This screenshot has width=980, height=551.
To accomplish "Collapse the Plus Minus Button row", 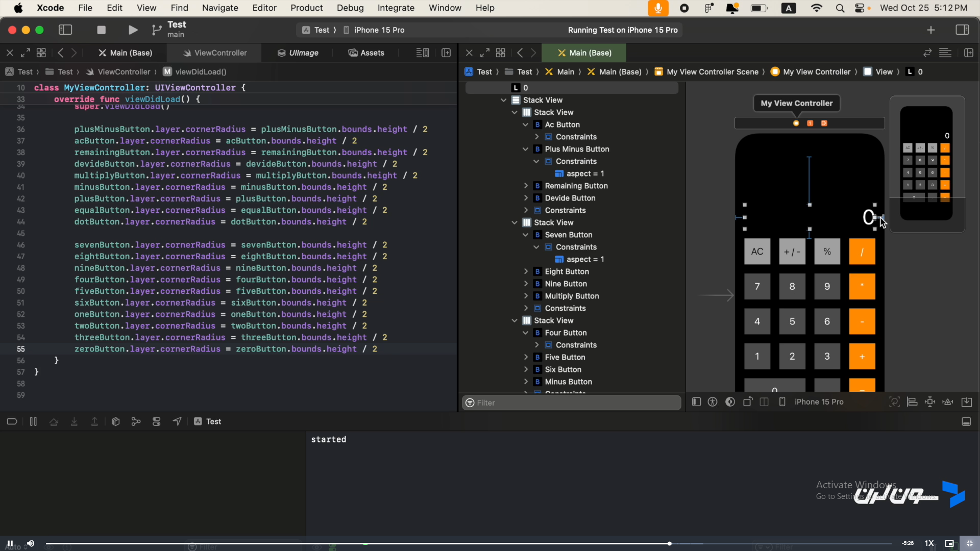I will 525,149.
